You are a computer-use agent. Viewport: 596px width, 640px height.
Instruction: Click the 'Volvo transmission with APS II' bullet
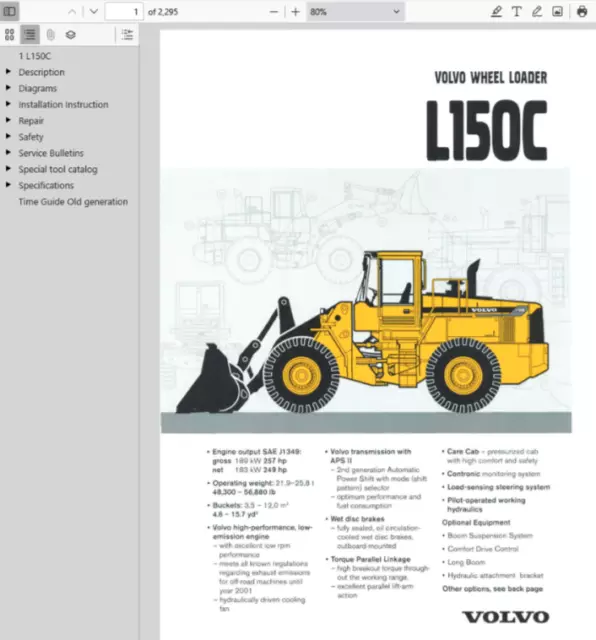[370, 456]
